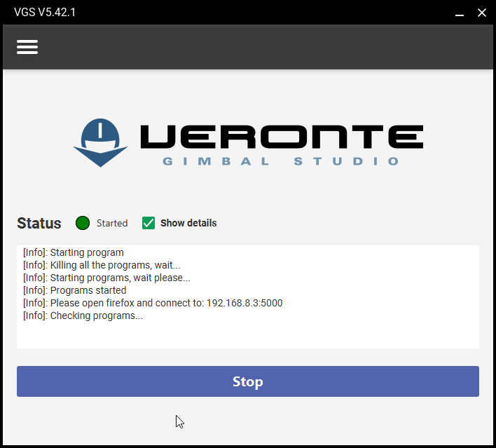The height and width of the screenshot is (448, 496).
Task: Uncheck the Show details checkbox
Action: [149, 223]
